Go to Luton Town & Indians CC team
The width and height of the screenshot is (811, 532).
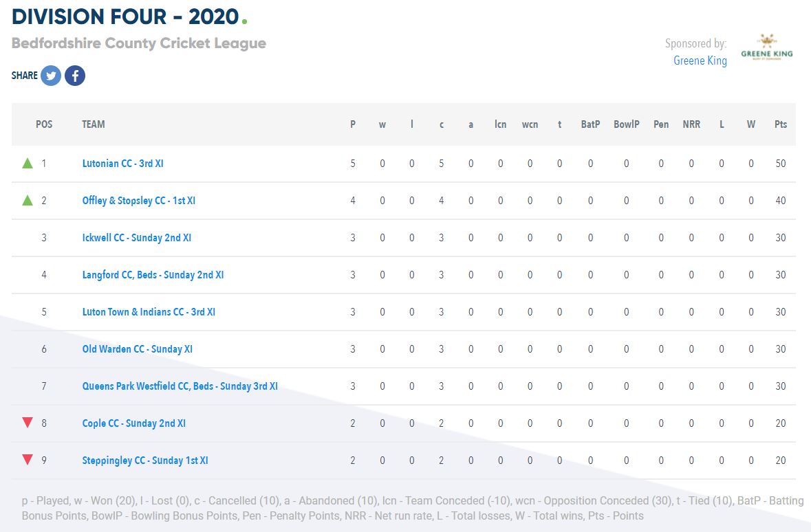(149, 312)
